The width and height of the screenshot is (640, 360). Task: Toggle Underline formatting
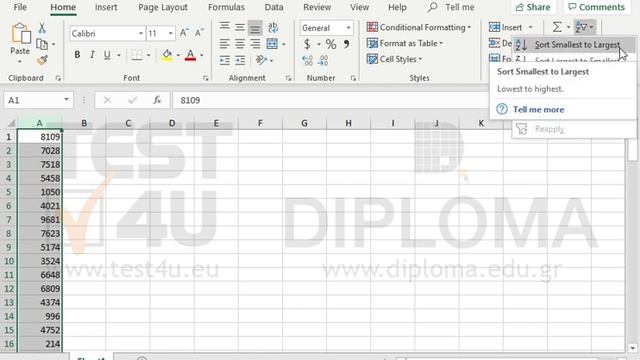(x=107, y=55)
